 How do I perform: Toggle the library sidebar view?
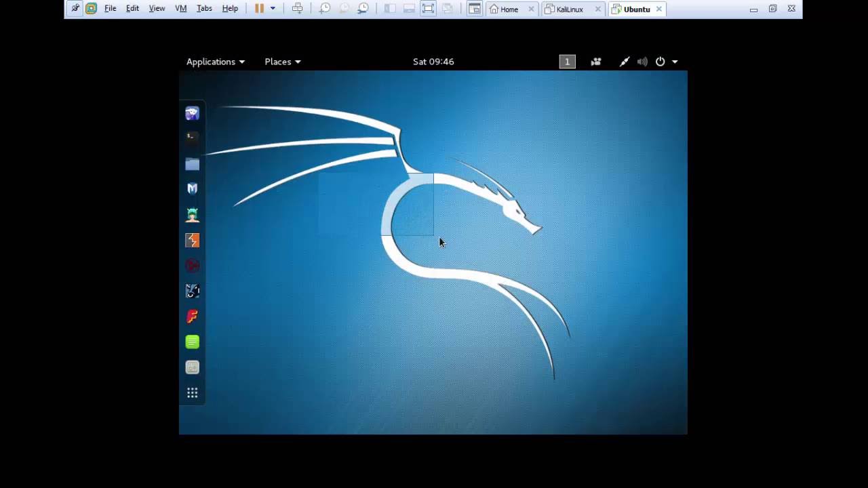pos(390,9)
